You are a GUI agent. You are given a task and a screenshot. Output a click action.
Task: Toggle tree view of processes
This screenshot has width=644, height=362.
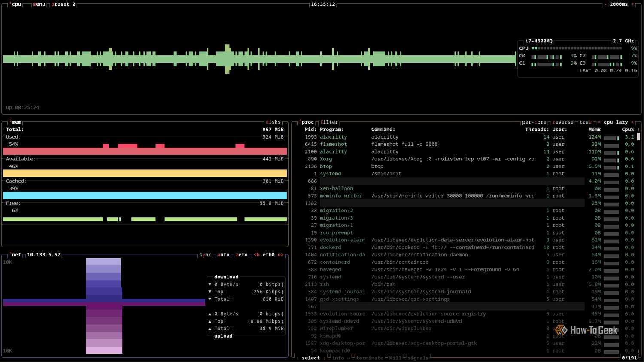tap(586, 122)
